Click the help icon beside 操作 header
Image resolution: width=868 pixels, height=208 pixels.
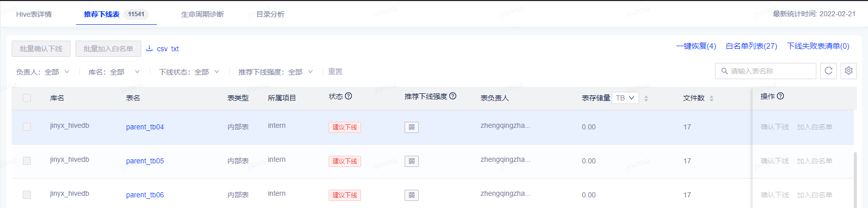tap(780, 96)
